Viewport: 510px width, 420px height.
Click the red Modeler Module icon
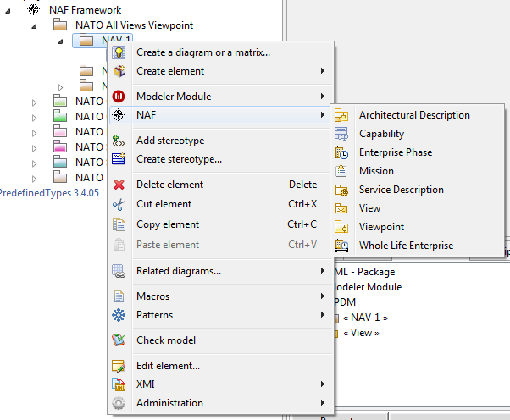click(119, 97)
